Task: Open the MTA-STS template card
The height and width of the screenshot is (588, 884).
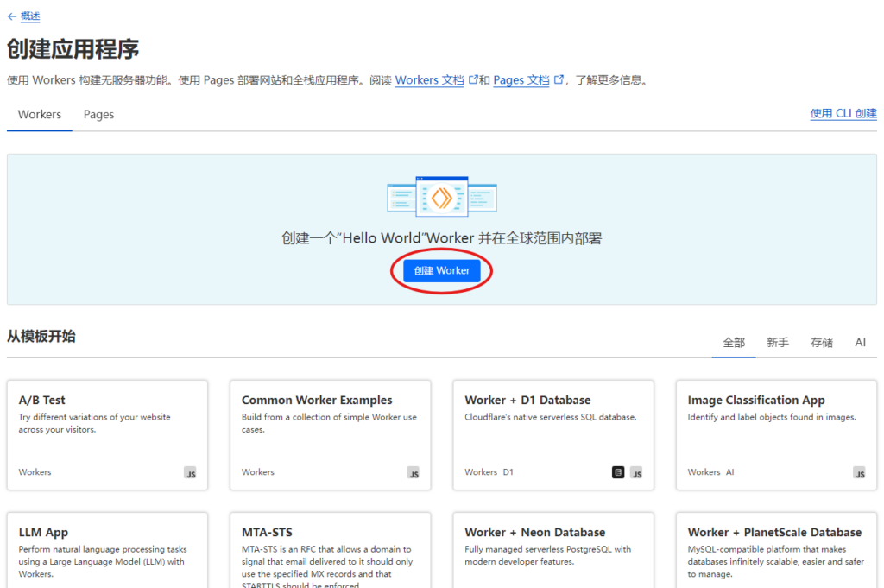Action: point(331,550)
